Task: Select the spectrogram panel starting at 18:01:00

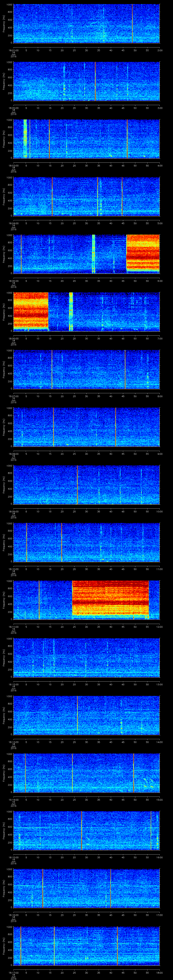Action: pyautogui.click(x=86, y=24)
